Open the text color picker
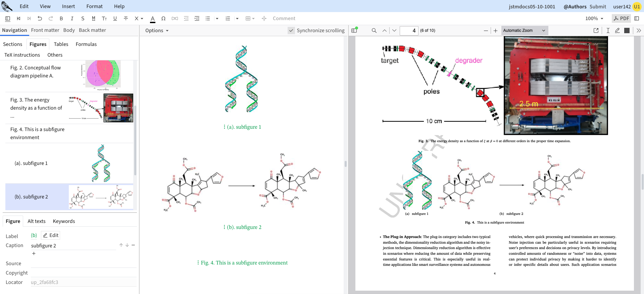The height and width of the screenshot is (294, 644). coord(152,18)
